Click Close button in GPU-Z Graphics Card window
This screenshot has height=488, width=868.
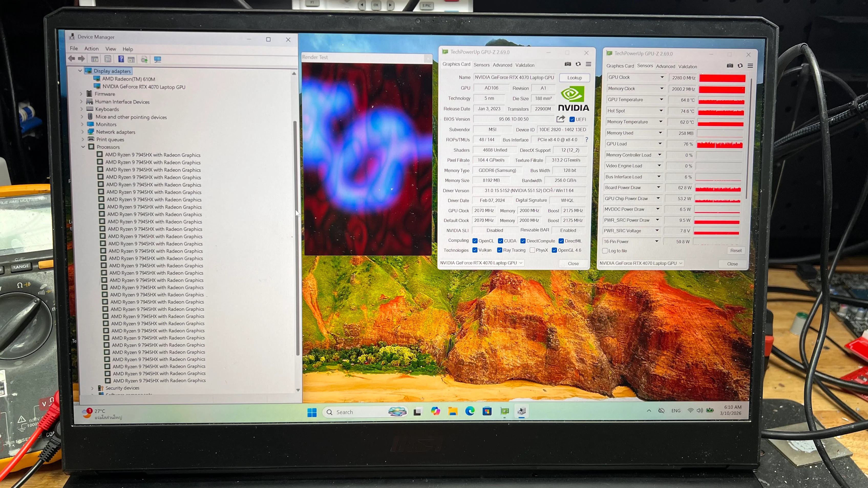click(x=573, y=264)
